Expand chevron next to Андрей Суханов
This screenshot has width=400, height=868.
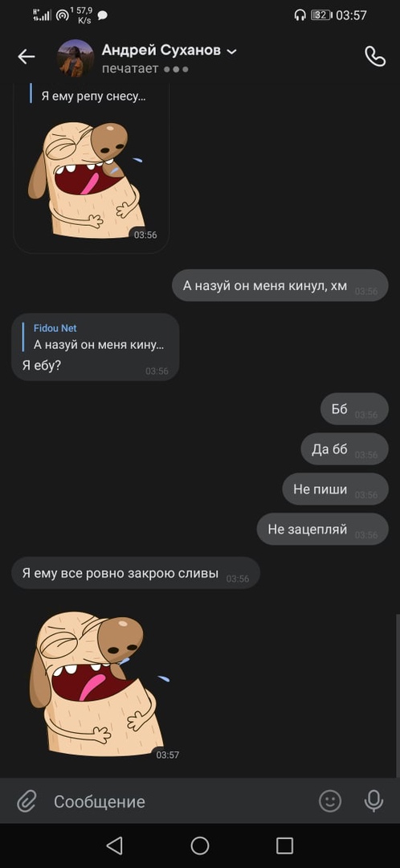point(232,51)
